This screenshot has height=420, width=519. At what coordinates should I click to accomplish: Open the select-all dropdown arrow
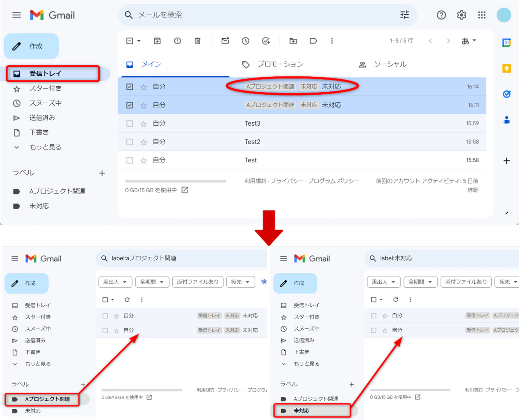139,41
